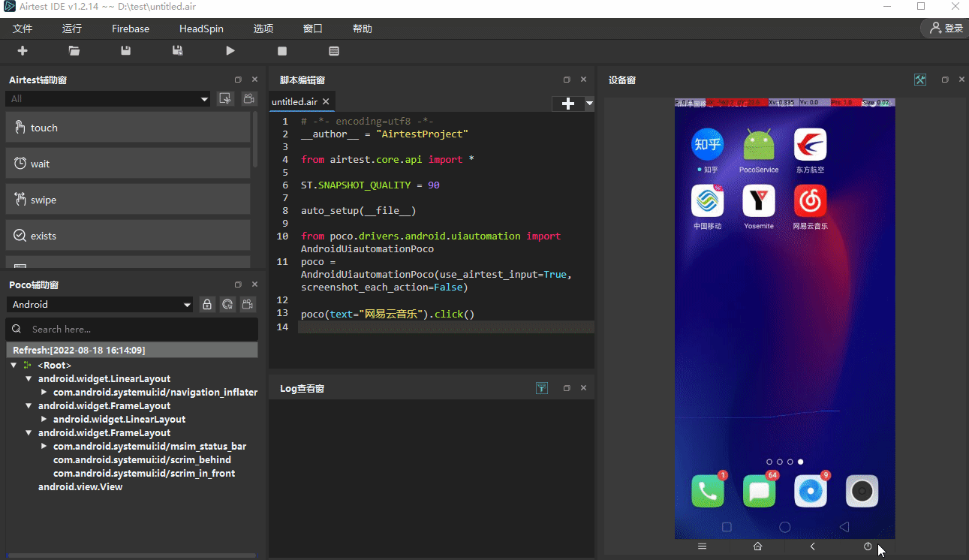Open the Firebase menu
Viewport: 969px width, 560px height.
click(x=131, y=29)
